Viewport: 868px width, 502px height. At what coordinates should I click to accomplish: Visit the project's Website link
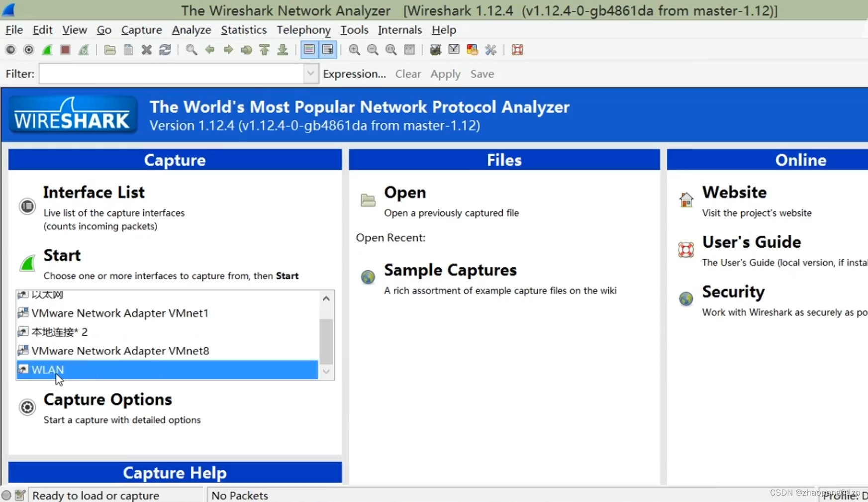pyautogui.click(x=735, y=193)
